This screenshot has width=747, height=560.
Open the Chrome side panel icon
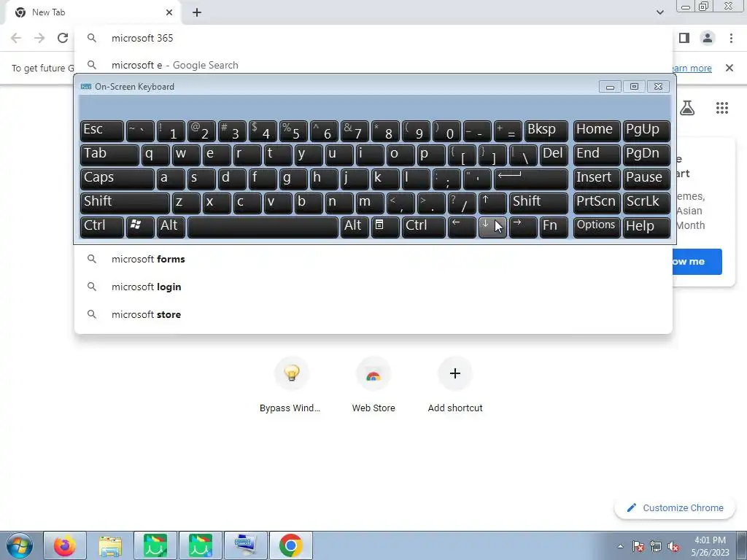pos(684,38)
